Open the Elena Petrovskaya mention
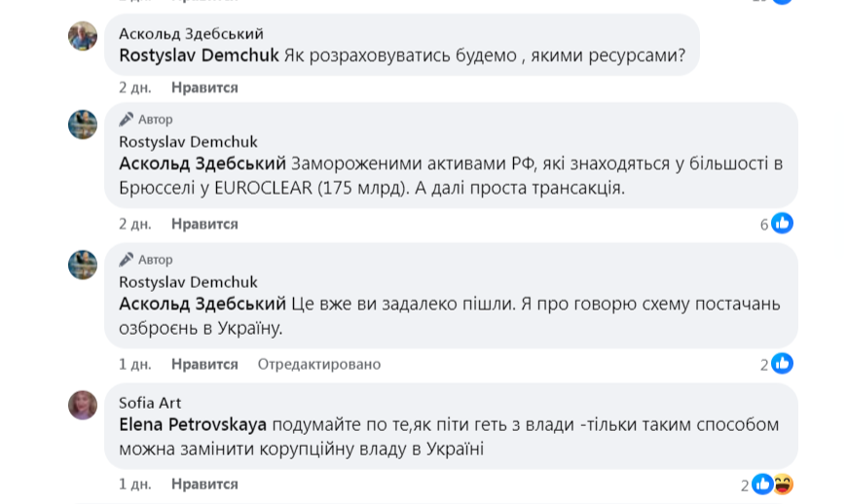847x504 pixels. point(193,425)
